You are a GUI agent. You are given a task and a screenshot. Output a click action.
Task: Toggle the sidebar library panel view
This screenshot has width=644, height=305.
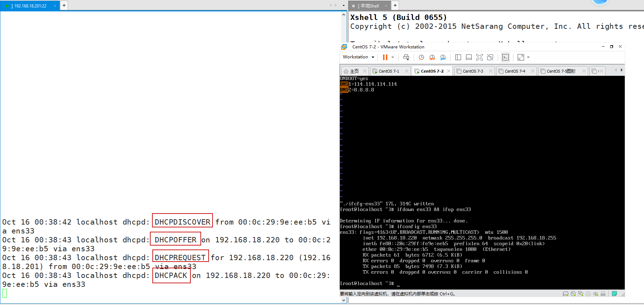(x=458, y=57)
